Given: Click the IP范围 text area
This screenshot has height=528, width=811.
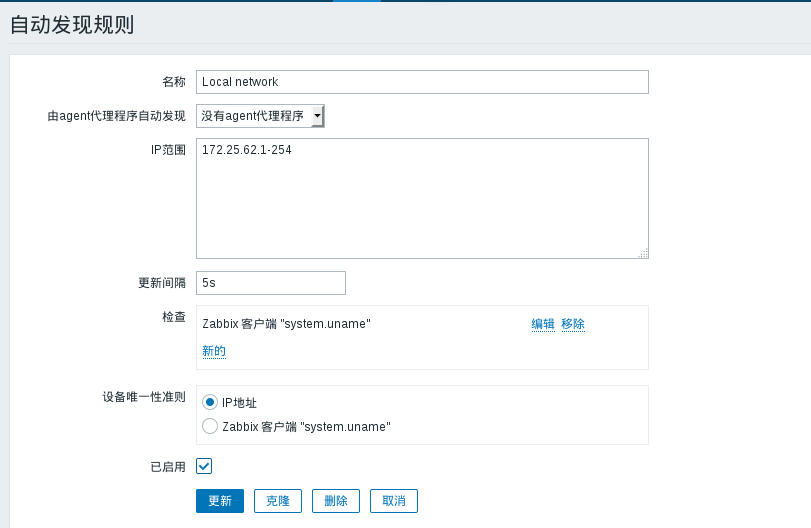Looking at the screenshot, I should tap(422, 198).
